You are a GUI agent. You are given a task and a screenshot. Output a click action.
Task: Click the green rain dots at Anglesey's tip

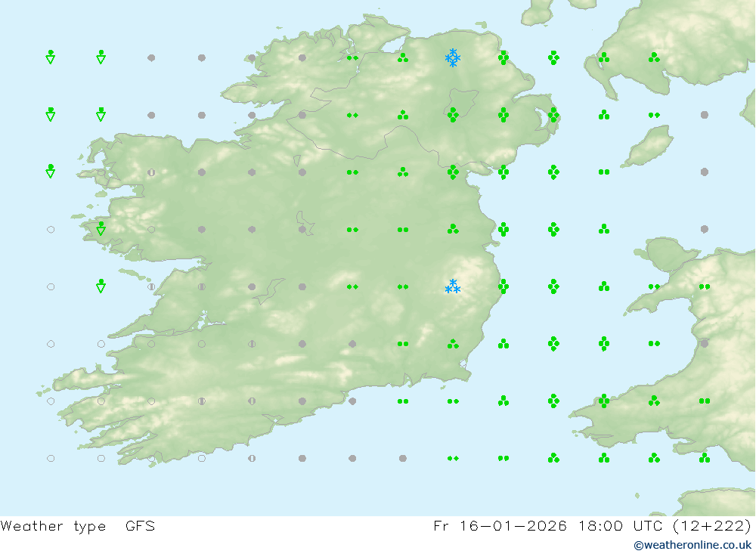[x=654, y=286]
